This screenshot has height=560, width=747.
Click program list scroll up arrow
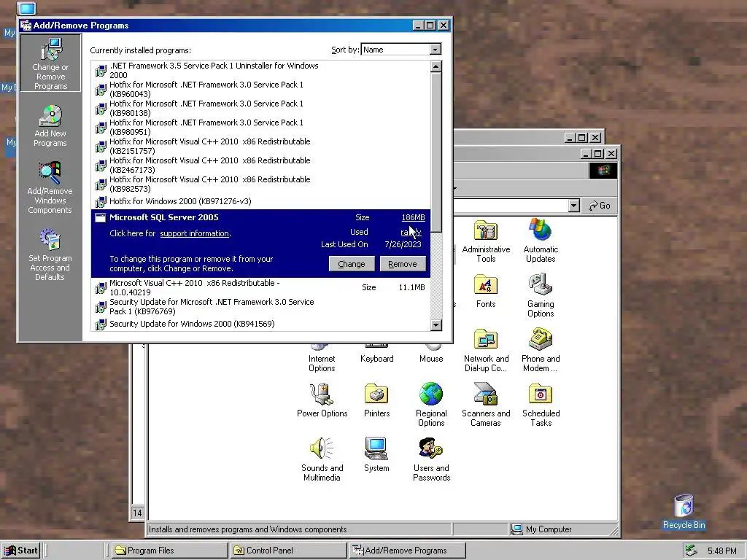click(436, 66)
